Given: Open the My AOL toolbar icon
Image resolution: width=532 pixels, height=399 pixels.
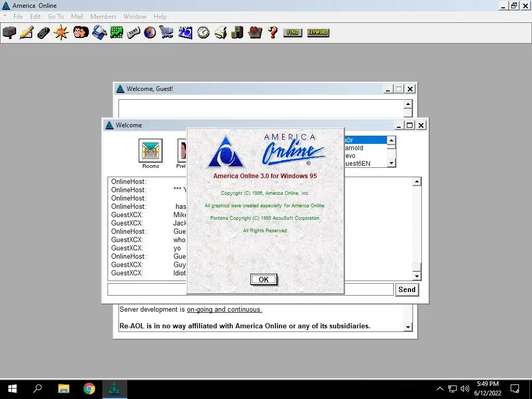Looking at the screenshot, I should pyautogui.click(x=185, y=33).
